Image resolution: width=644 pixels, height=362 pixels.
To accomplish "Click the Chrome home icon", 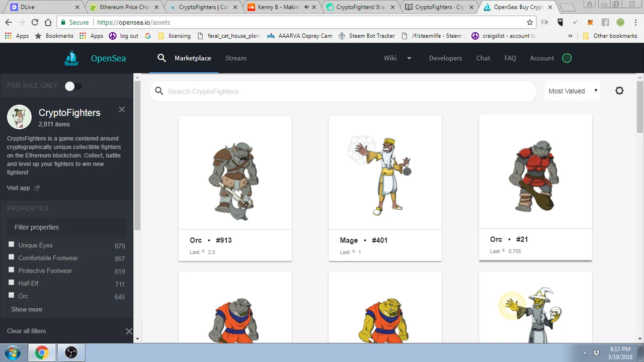I will coord(48,22).
